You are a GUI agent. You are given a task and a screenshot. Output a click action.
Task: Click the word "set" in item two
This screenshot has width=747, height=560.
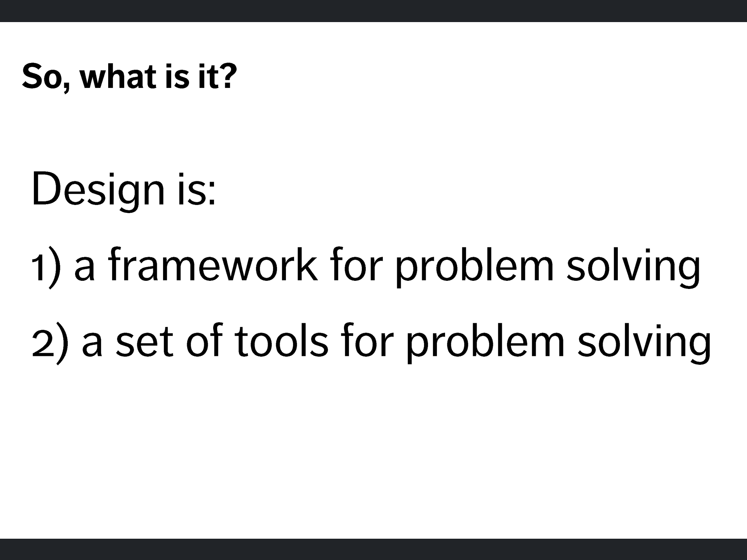[144, 342]
